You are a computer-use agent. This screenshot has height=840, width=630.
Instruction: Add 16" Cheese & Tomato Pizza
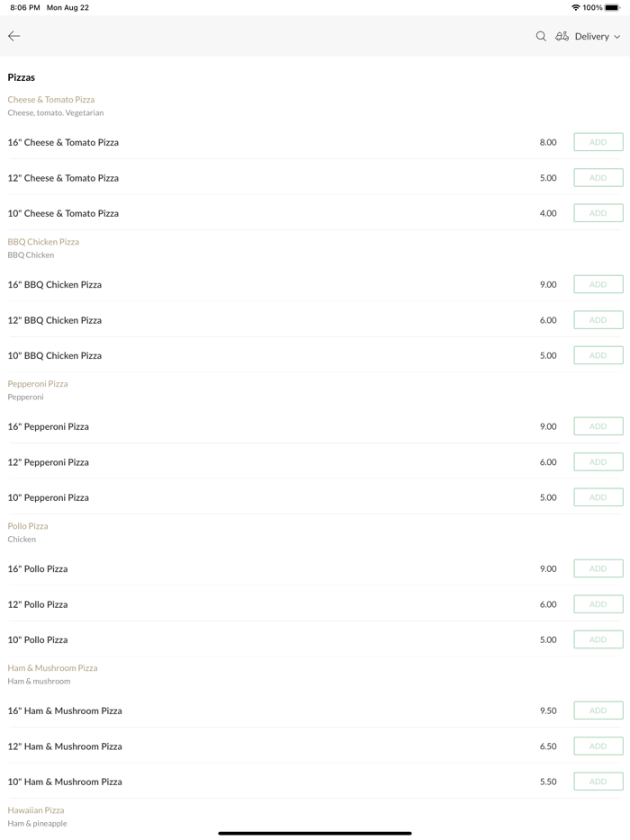tap(598, 142)
